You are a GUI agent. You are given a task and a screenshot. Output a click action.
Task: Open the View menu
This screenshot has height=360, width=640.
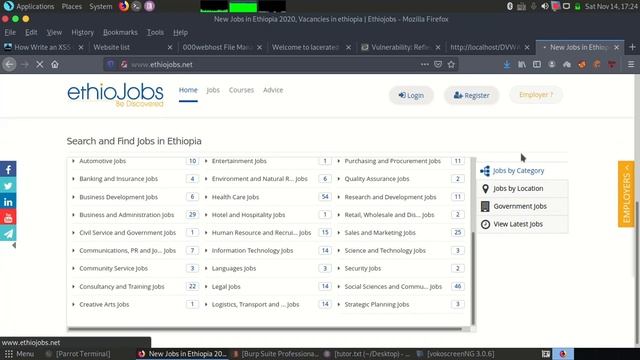[x=54, y=32]
